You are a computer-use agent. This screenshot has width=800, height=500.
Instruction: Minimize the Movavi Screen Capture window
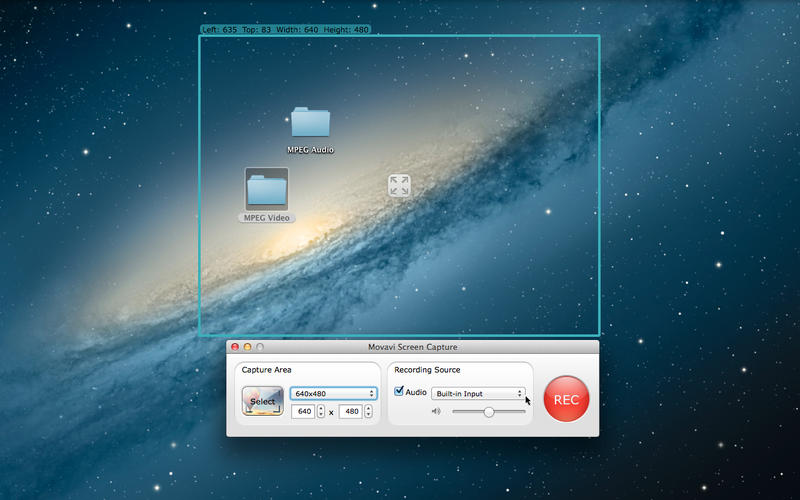pyautogui.click(x=247, y=347)
